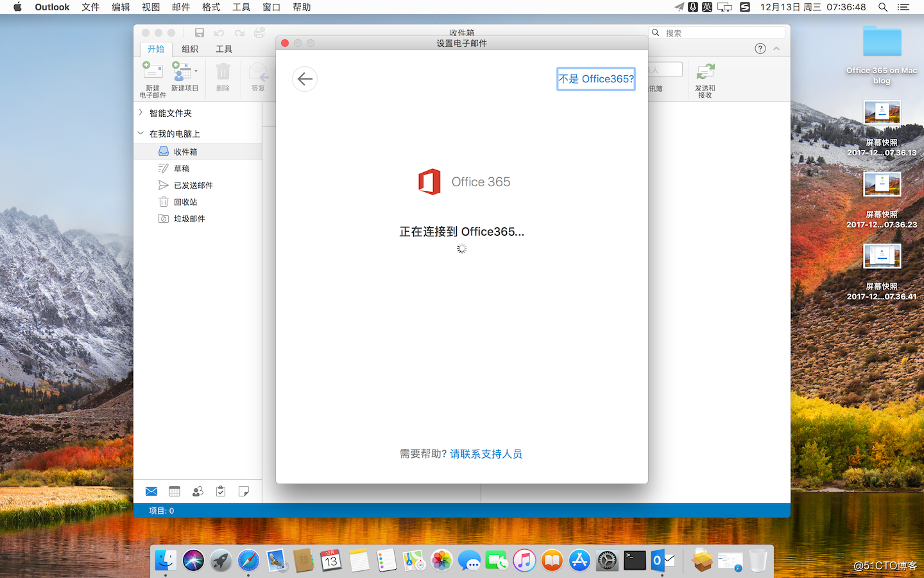
Task: Click the 搜索 search field
Action: (717, 33)
